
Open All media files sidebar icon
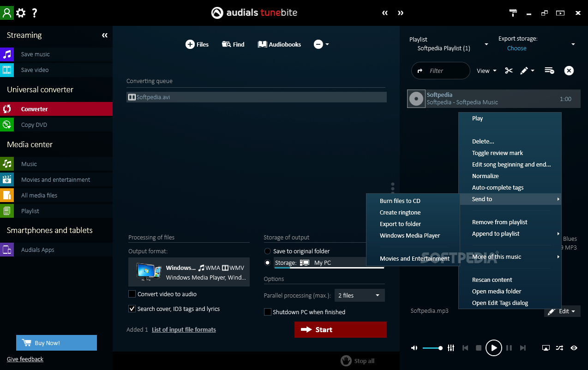[7, 195]
